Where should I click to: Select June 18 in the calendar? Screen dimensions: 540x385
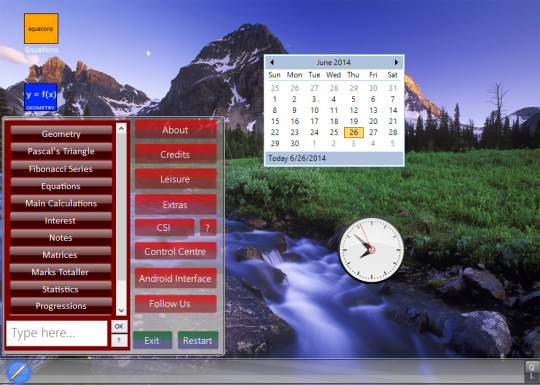(x=334, y=121)
